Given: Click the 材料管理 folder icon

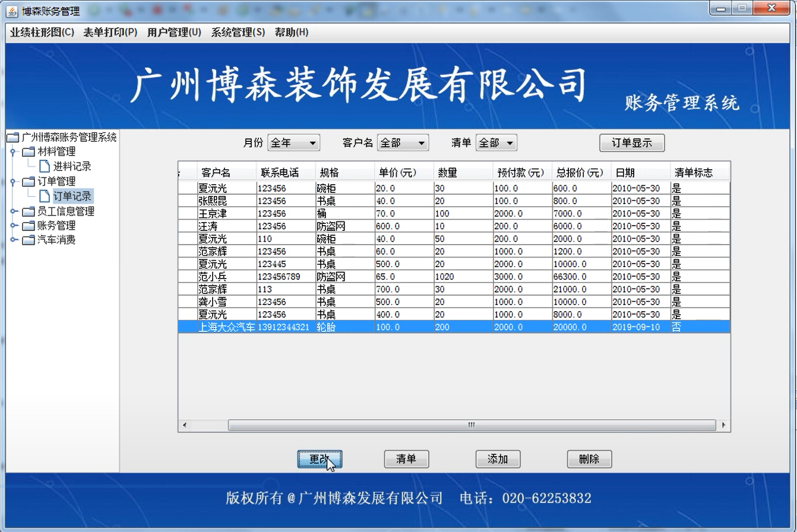Looking at the screenshot, I should coord(29,152).
